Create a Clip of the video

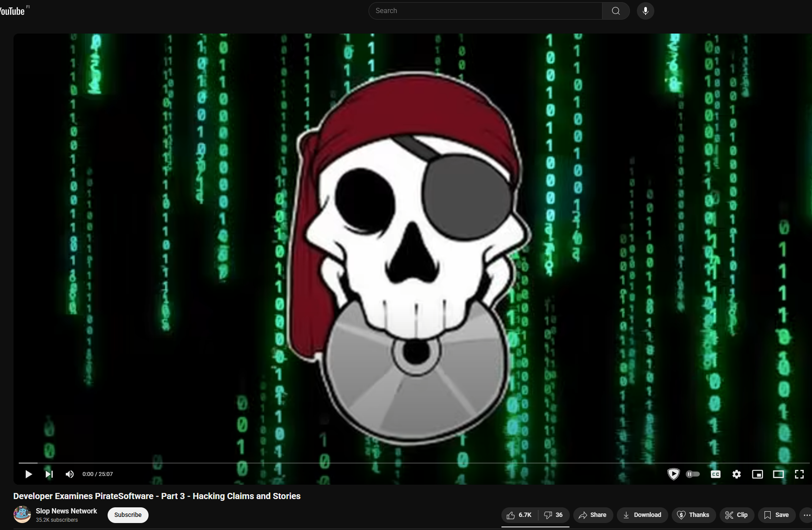[x=737, y=515]
